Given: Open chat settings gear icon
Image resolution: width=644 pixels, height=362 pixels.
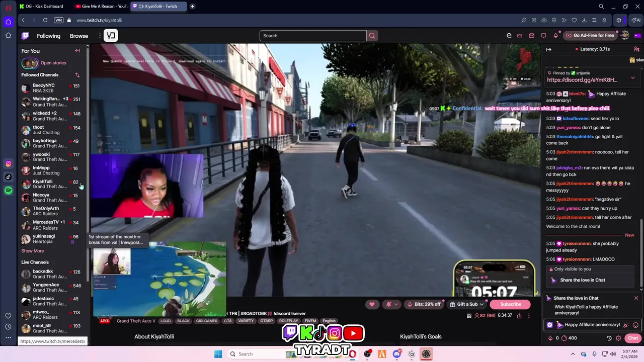Looking at the screenshot, I should pyautogui.click(x=618, y=338).
